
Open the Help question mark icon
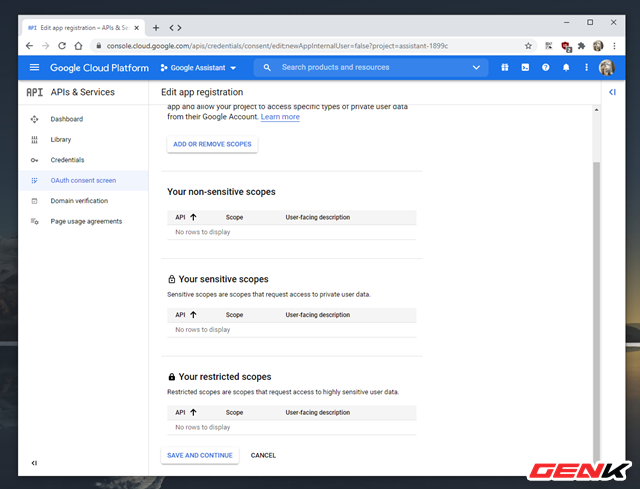[546, 67]
